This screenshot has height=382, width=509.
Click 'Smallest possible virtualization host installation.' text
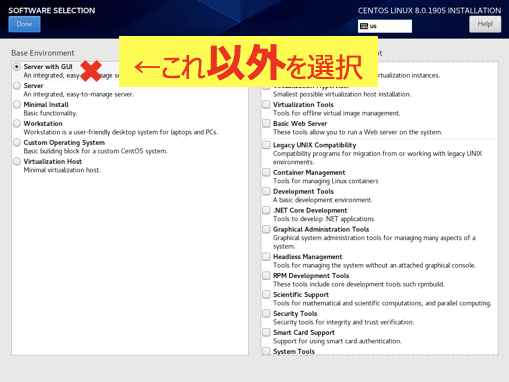point(342,94)
